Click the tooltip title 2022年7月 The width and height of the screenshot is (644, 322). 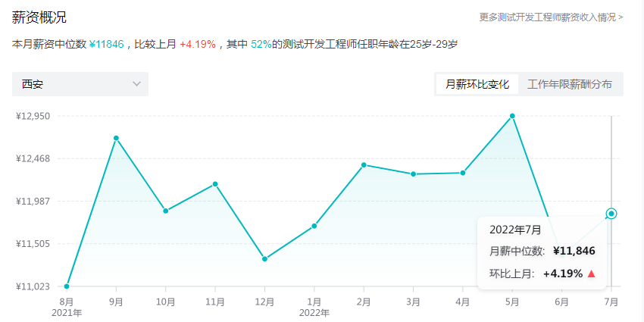pos(515,230)
